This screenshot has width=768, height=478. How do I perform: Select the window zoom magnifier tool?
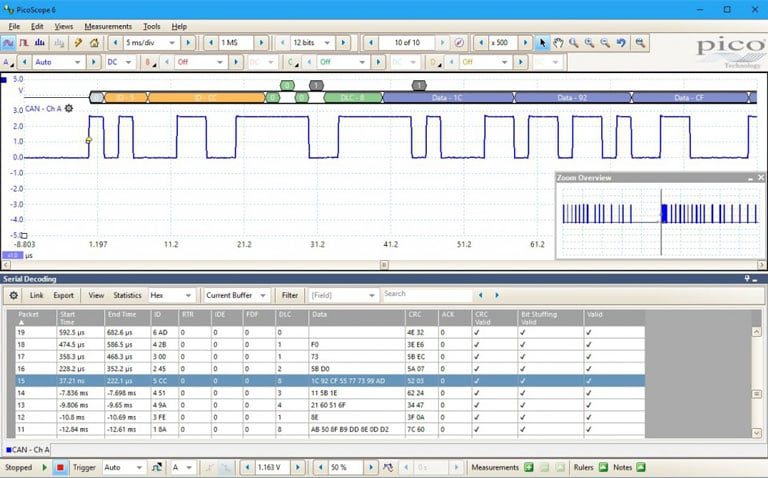574,43
